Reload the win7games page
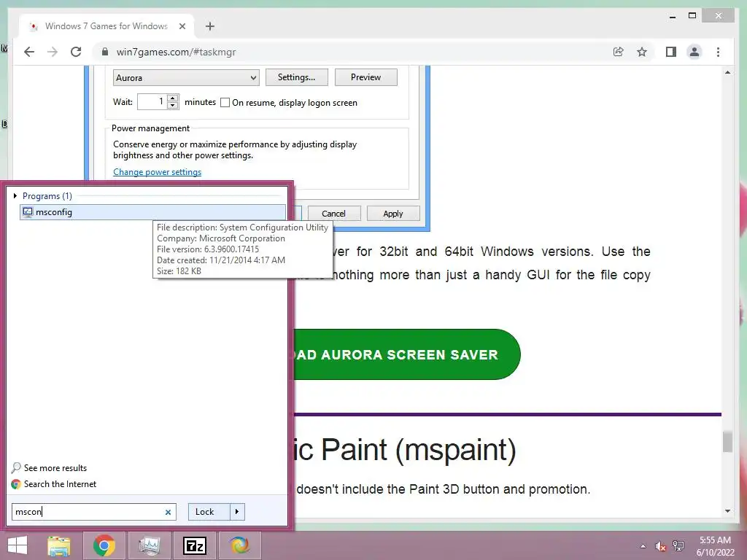Viewport: 747px width, 560px height. coord(76,52)
